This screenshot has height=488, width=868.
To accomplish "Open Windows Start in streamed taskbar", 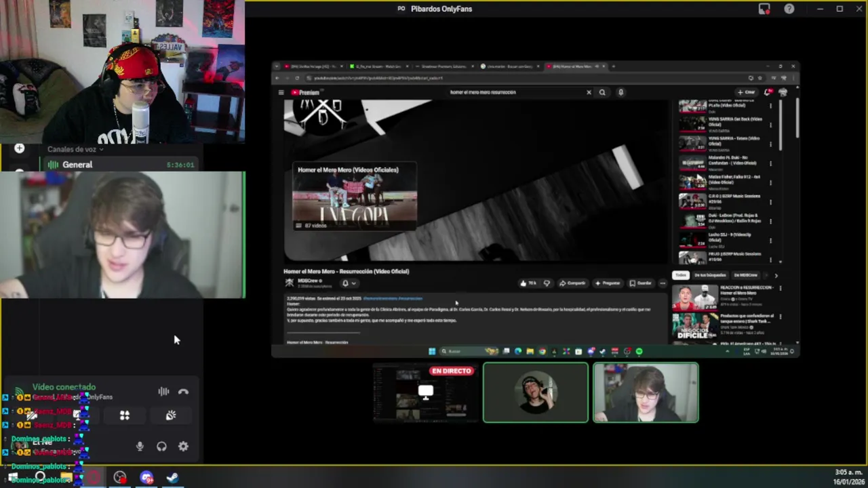I will 432,351.
